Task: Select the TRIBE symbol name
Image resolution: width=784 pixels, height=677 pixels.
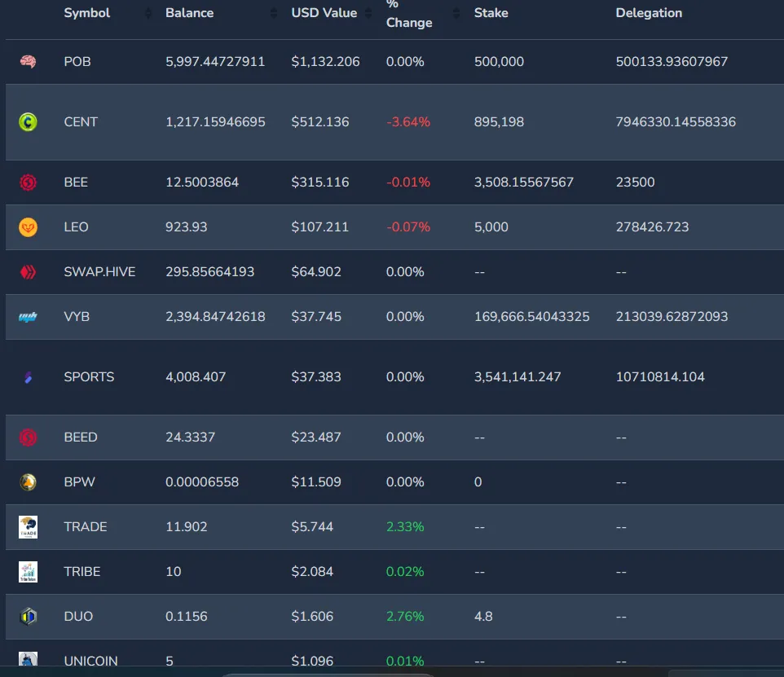Action: 82,572
